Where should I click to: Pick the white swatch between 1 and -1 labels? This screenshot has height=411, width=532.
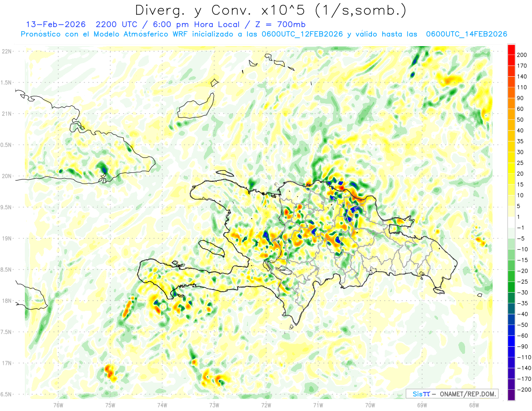(x=512, y=222)
